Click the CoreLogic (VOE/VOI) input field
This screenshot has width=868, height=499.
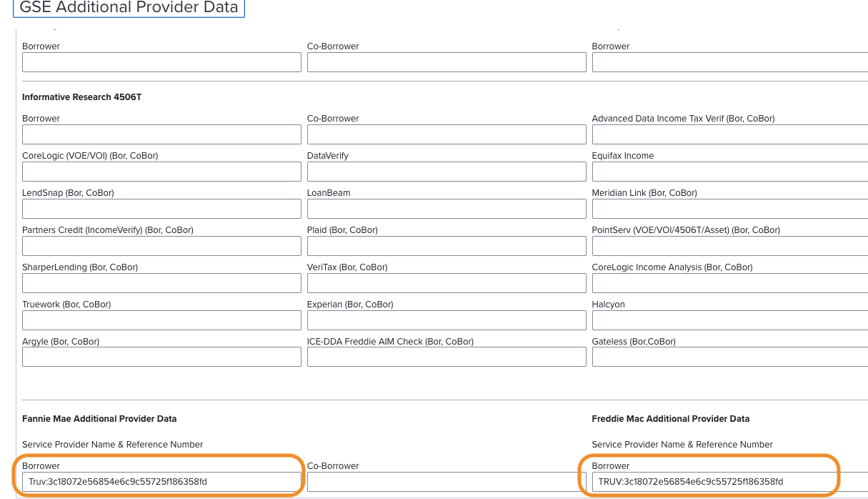(x=161, y=172)
